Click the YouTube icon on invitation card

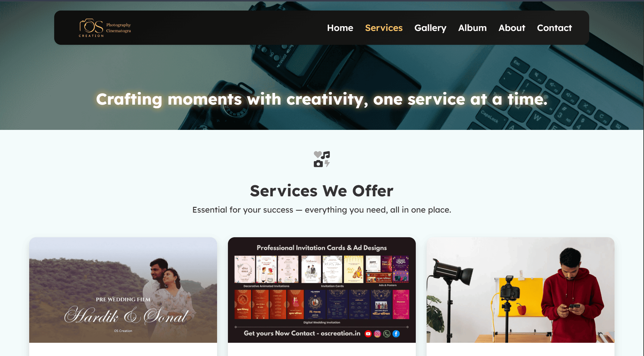coord(368,334)
